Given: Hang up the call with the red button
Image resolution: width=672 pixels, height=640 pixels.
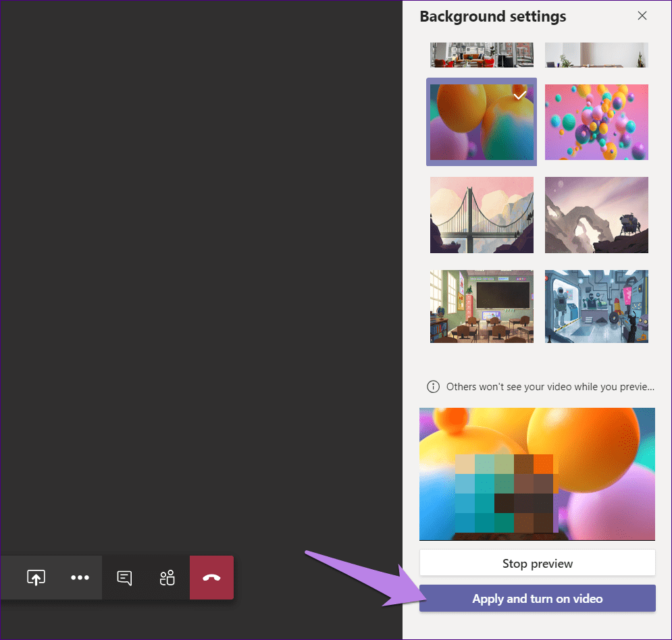Looking at the screenshot, I should coord(211,577).
